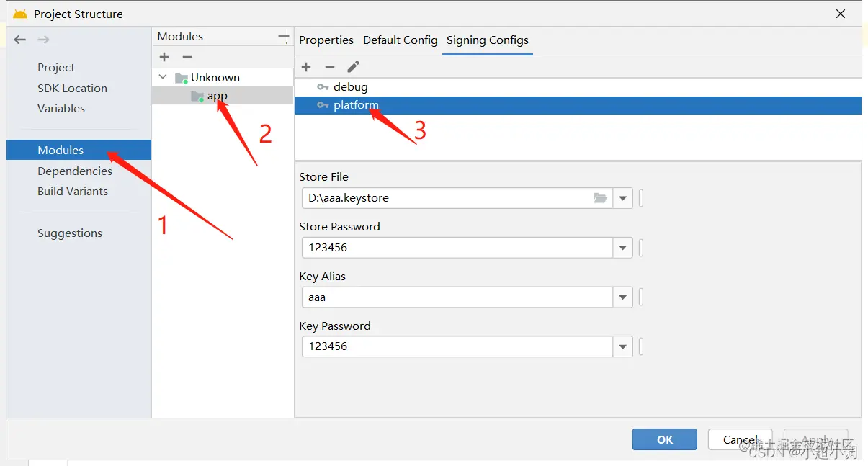This screenshot has width=868, height=466.
Task: Go back with the left arrow
Action: pos(20,40)
